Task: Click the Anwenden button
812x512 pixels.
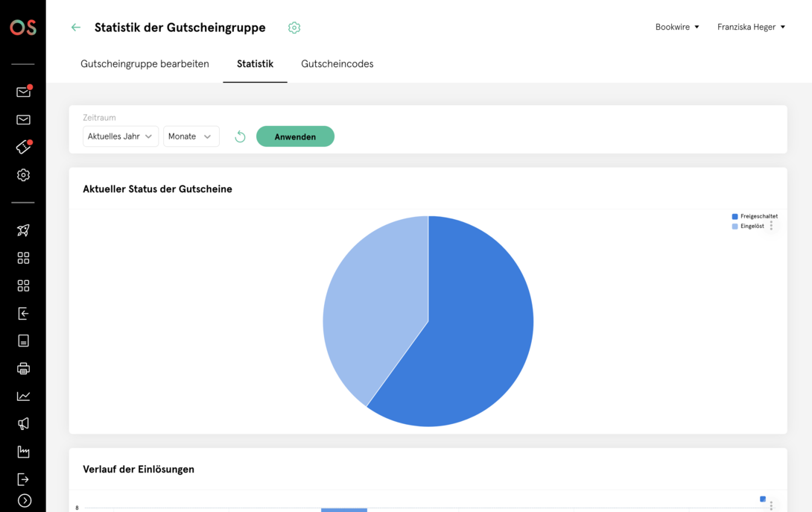Action: (x=295, y=136)
